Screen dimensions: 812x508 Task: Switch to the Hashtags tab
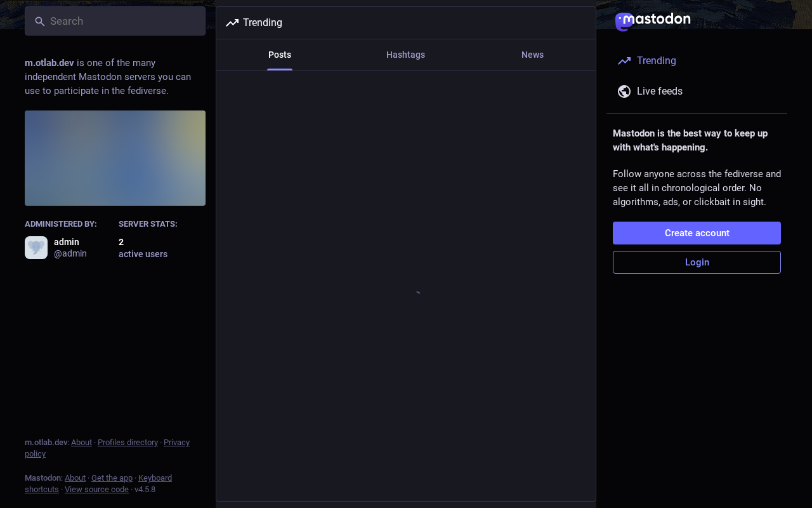point(406,55)
